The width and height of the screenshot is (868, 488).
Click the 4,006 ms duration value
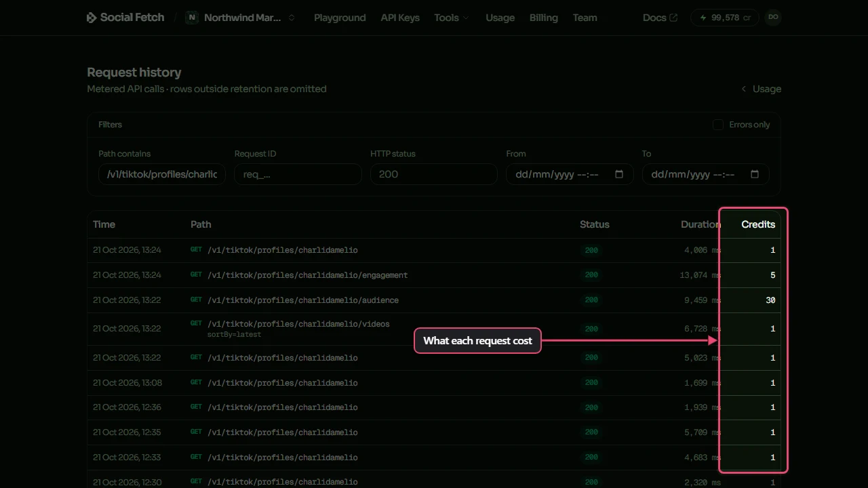coord(703,250)
